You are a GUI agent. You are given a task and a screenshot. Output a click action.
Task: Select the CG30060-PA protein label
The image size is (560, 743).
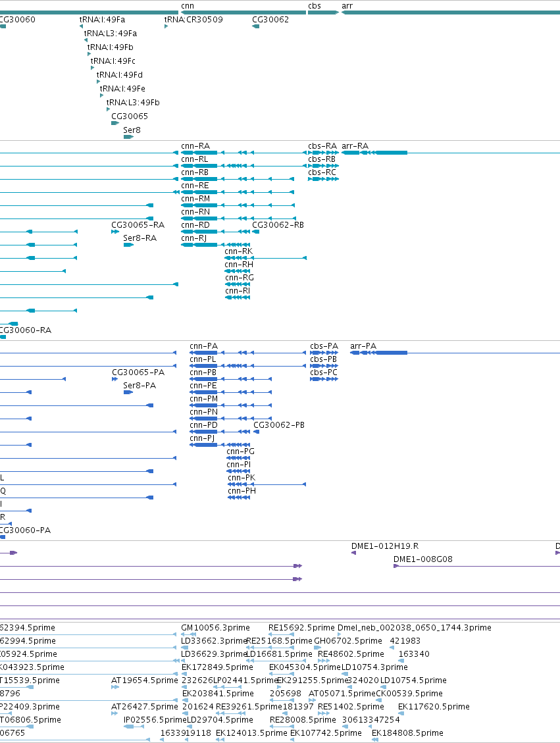(26, 530)
